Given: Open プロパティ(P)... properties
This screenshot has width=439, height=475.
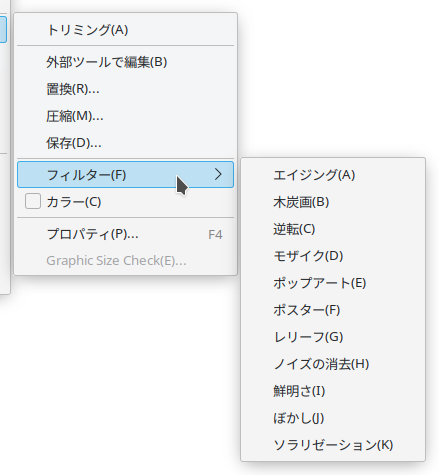Looking at the screenshot, I should (125, 234).
